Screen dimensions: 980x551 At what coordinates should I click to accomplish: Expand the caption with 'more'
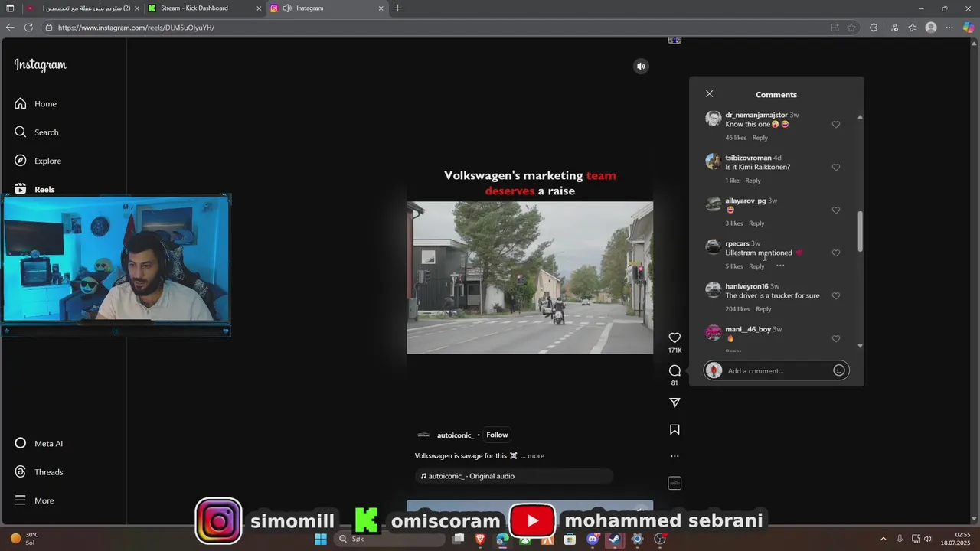click(536, 456)
